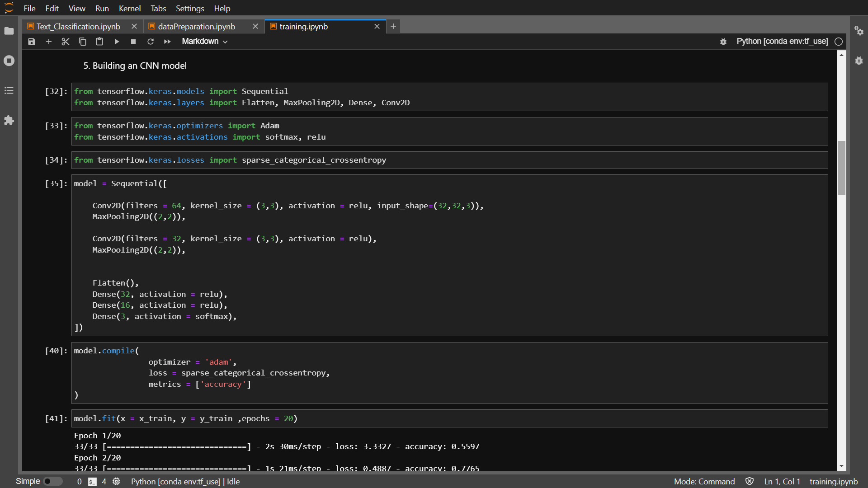Close the dataPreparation.ipynb tab
Screen dimensions: 868x488
(x=255, y=27)
